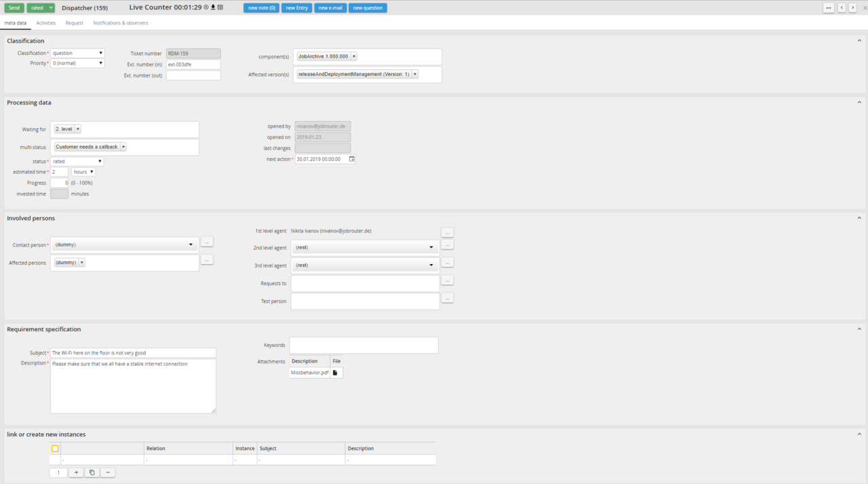The image size is (868, 484).
Task: Toggle the select-all checkbox in the link instances table
Action: (55, 449)
